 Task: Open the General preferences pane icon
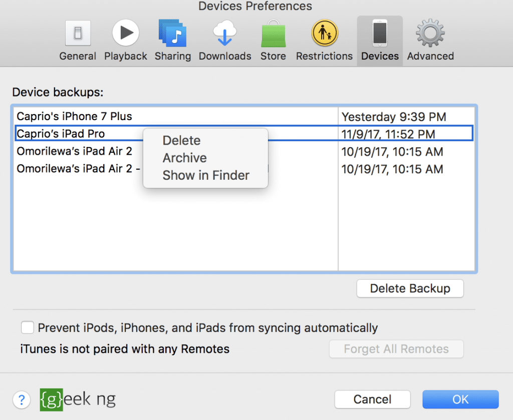pyautogui.click(x=78, y=34)
